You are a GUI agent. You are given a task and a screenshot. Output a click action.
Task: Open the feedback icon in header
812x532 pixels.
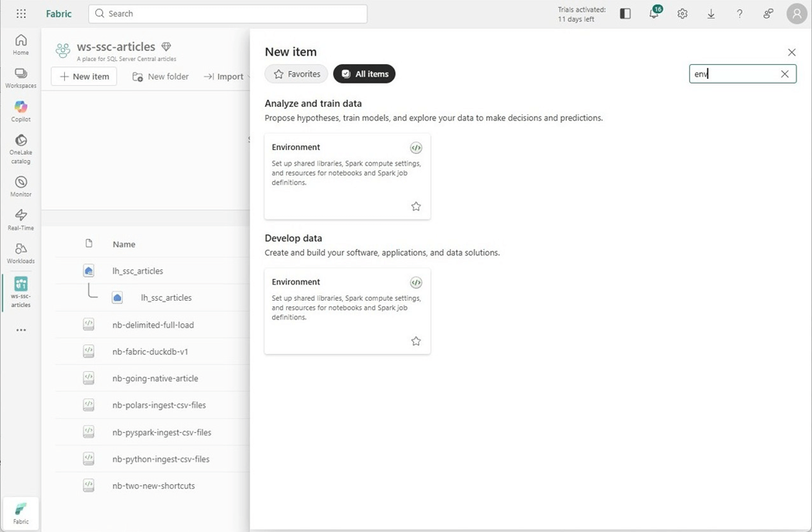click(x=768, y=13)
